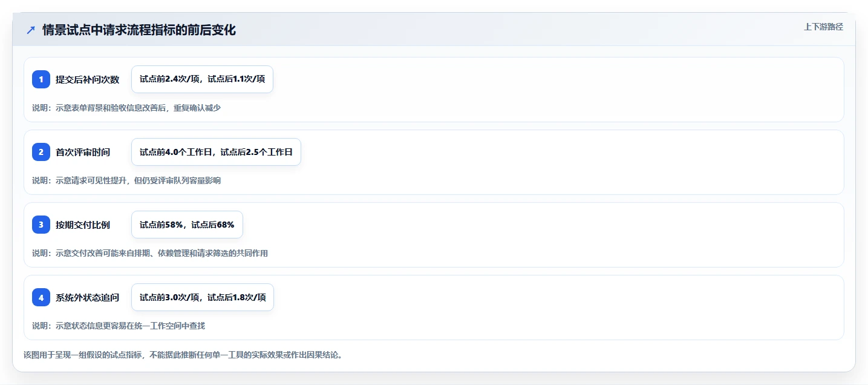Click the number 1 badge
The height and width of the screenshot is (385, 868).
coord(41,79)
